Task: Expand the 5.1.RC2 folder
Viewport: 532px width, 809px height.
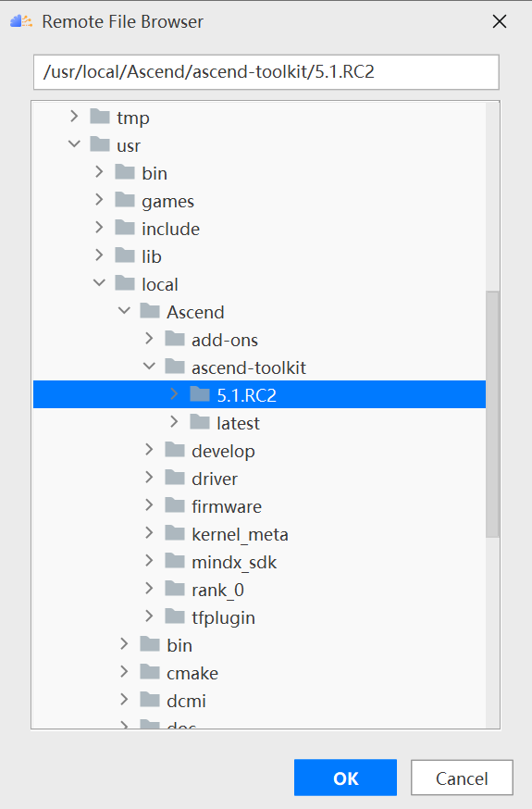Action: pos(174,394)
